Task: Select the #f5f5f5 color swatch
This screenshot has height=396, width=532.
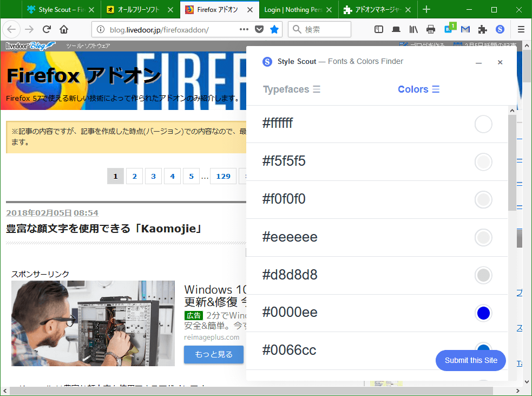Action: pos(483,161)
